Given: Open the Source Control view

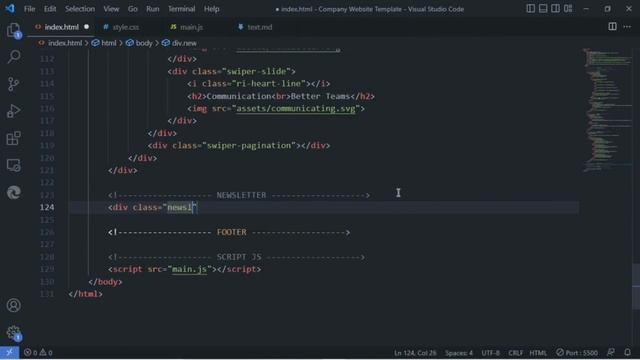Looking at the screenshot, I should click(13, 84).
